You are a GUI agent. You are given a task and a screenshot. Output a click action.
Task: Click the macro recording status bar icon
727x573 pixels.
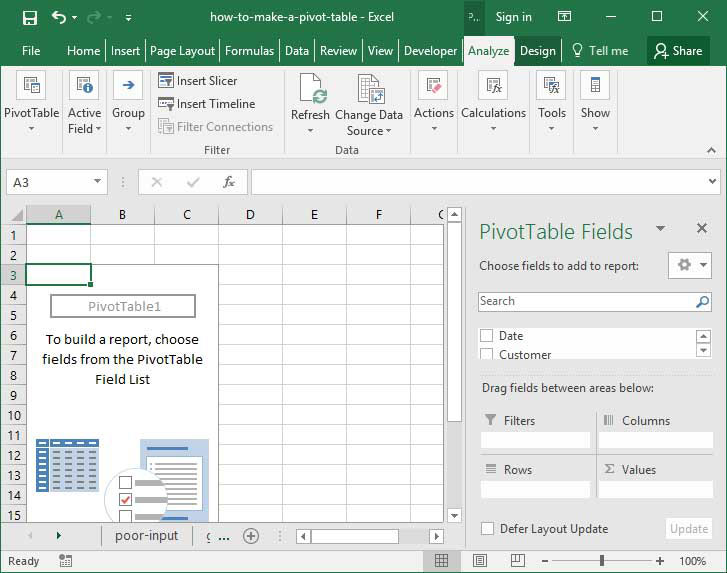[x=65, y=561]
